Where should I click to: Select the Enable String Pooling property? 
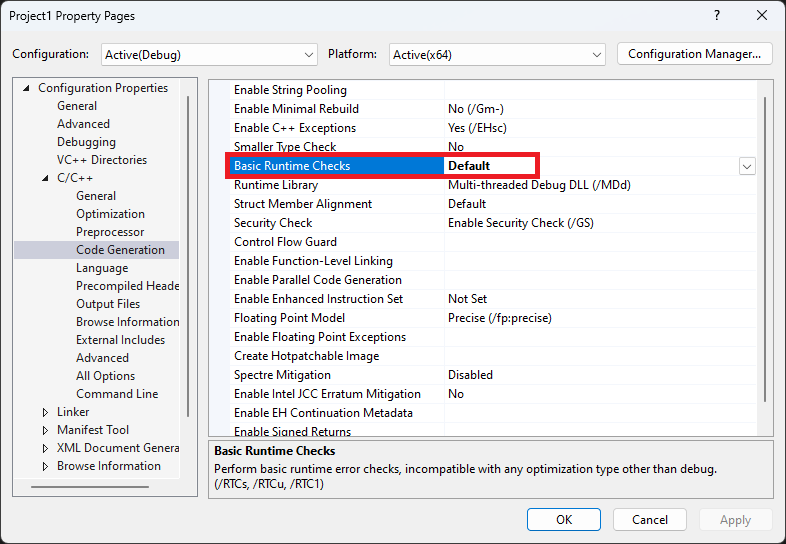coord(290,90)
